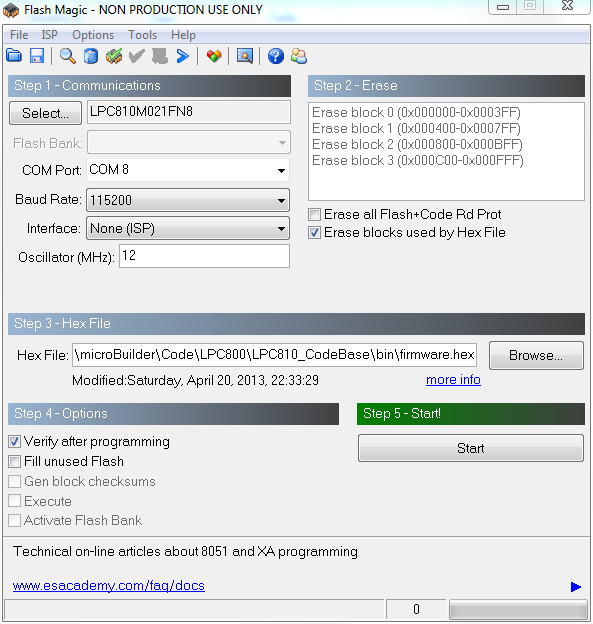Screen dimensions: 593x624
Task: Select Erase block 0 (0x000000-0x0003FF)
Action: 416,113
